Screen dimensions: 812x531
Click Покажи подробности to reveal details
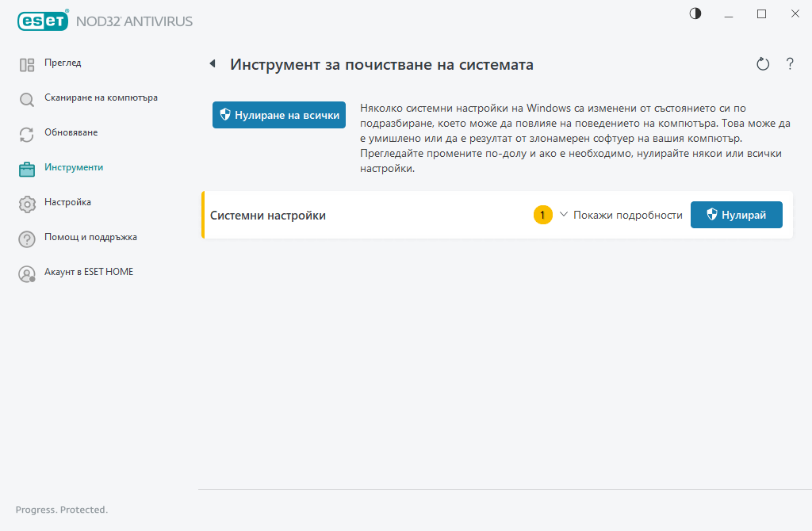coord(629,214)
